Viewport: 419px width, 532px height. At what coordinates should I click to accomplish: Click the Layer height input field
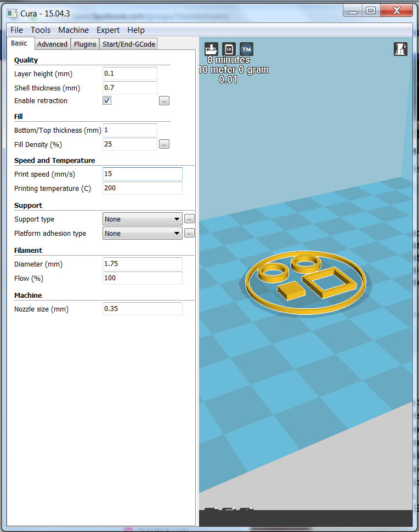click(x=130, y=73)
